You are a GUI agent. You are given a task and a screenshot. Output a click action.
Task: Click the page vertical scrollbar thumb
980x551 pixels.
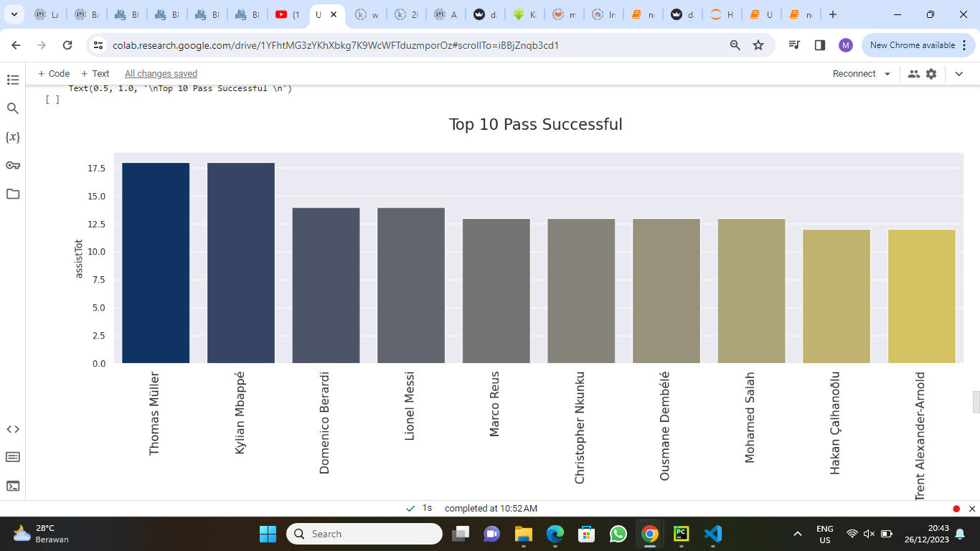pyautogui.click(x=976, y=402)
